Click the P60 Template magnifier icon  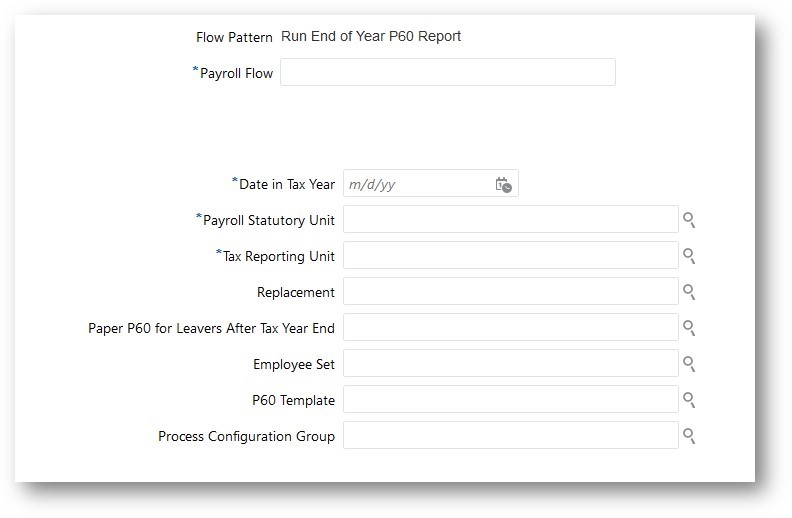click(x=688, y=400)
